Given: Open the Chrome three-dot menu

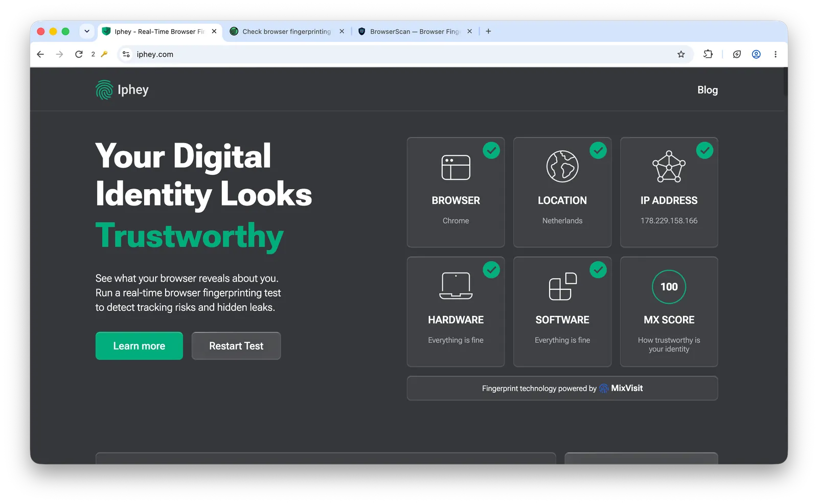Looking at the screenshot, I should coord(776,54).
